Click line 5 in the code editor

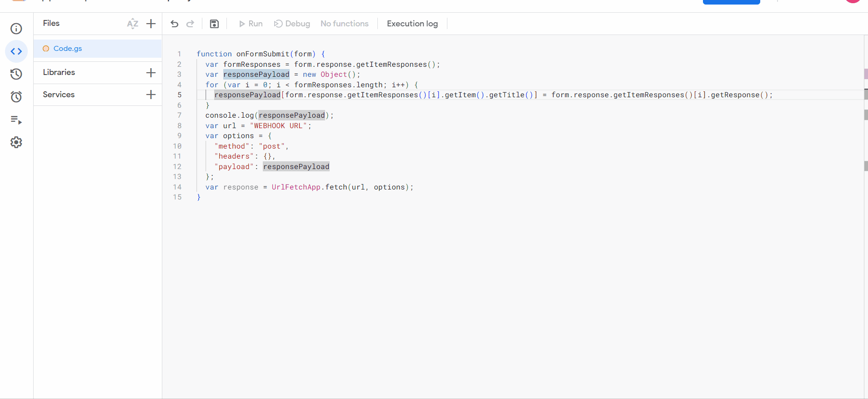click(x=455, y=95)
